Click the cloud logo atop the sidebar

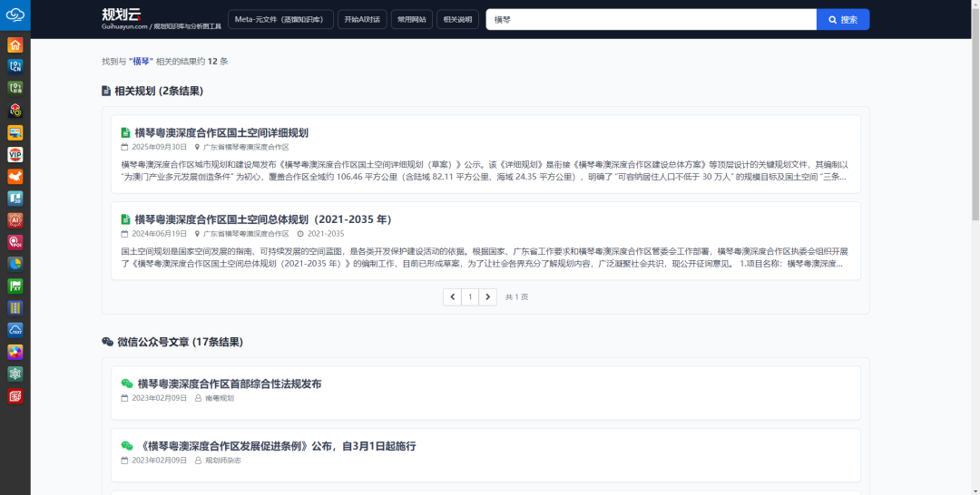(15, 15)
